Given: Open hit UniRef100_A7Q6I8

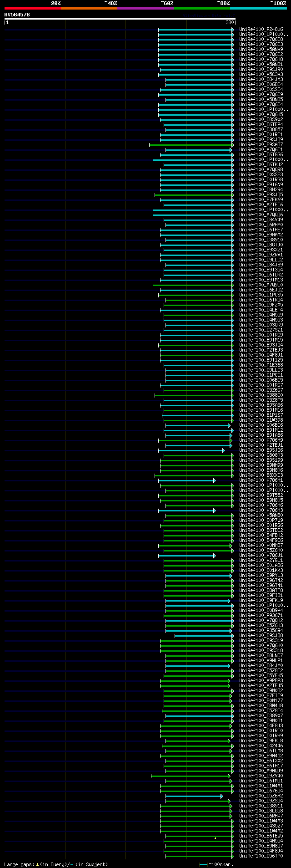Looking at the screenshot, I should coord(261,40).
